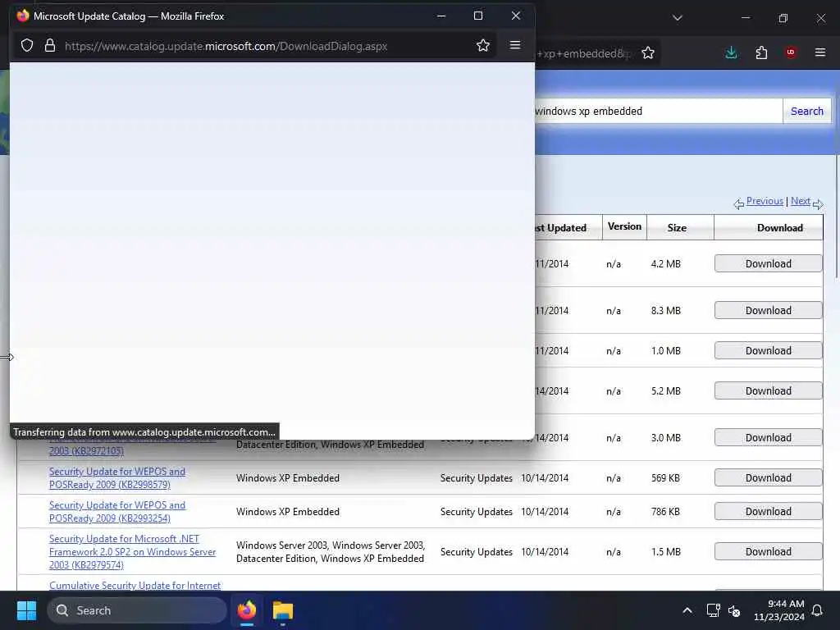Click Download for the 5.2 MB update
The width and height of the screenshot is (840, 630).
[x=768, y=390]
